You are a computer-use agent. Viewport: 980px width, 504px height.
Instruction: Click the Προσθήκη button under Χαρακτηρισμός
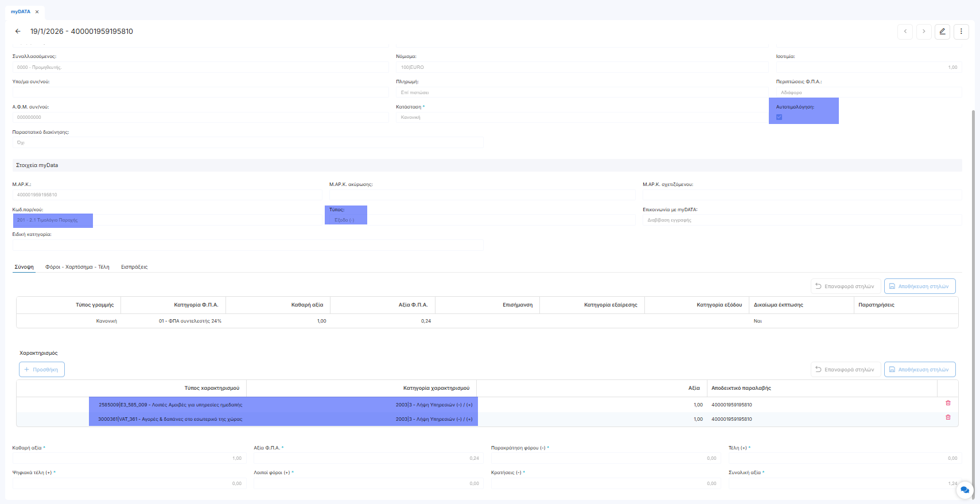click(x=42, y=370)
